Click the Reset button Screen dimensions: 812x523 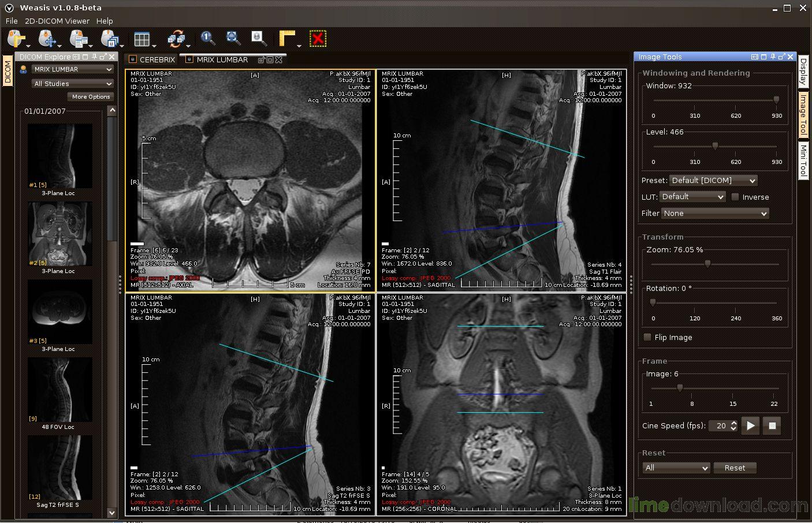[735, 468]
